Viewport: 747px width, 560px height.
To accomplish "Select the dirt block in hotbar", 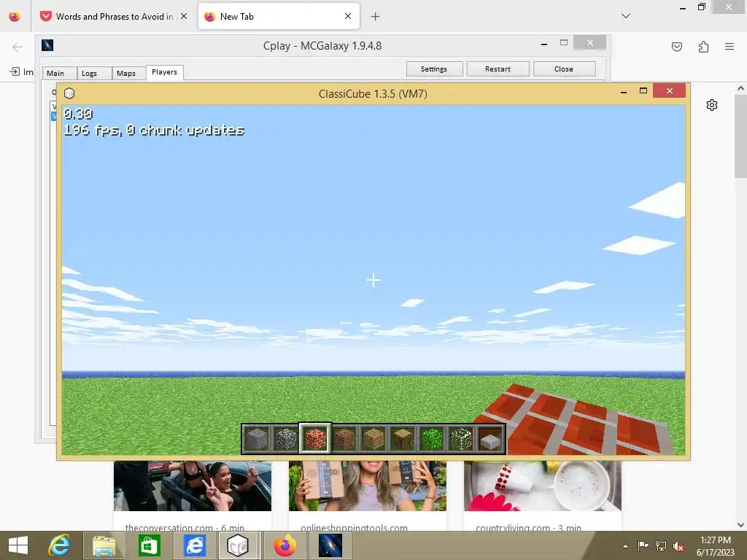I will click(344, 438).
